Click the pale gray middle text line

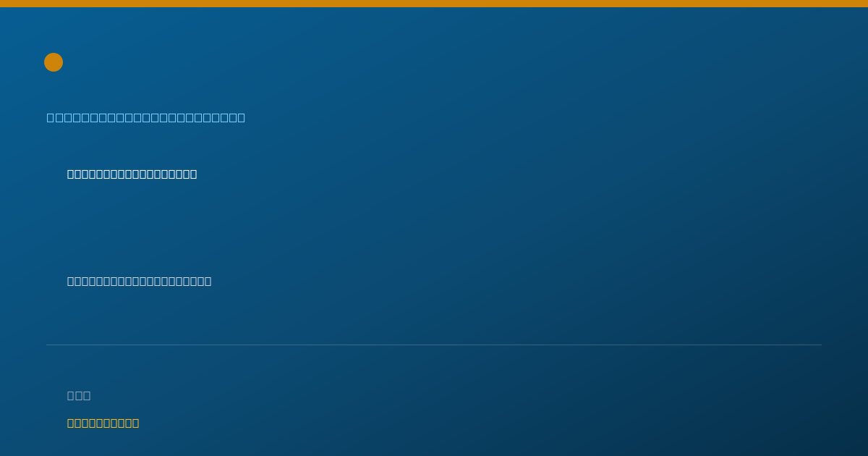[x=139, y=281]
